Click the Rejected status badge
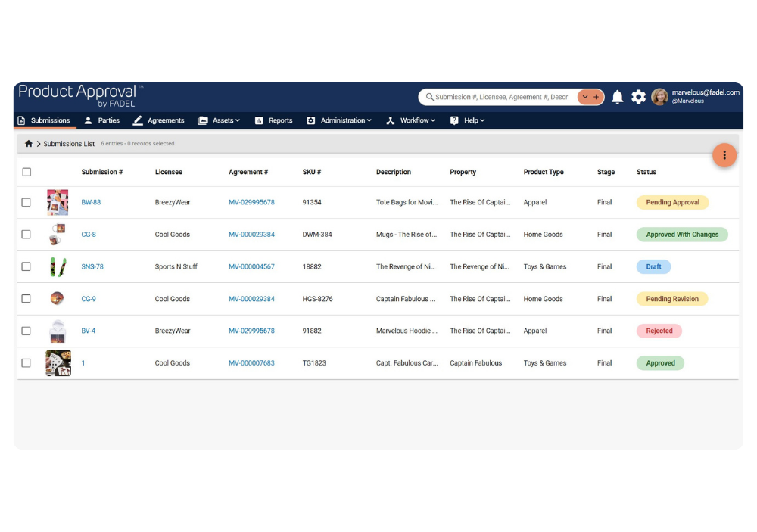This screenshot has height=532, width=757. tap(659, 331)
